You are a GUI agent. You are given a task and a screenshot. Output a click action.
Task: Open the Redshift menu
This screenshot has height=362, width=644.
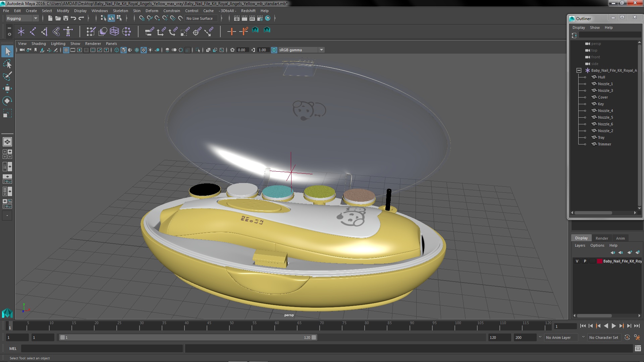point(248,11)
